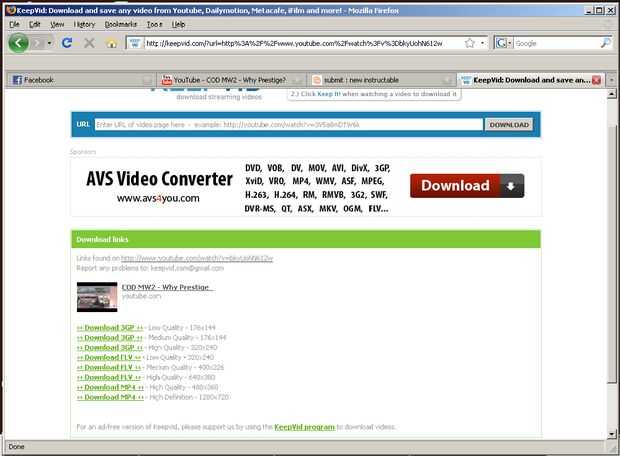Open the Tools menu
This screenshot has height=456, width=620.
pos(155,24)
